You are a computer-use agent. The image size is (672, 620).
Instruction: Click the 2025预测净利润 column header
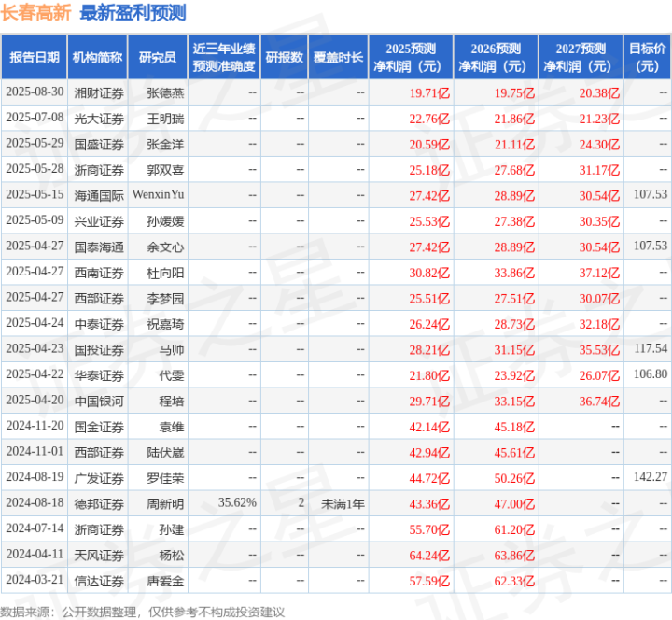coord(411,57)
